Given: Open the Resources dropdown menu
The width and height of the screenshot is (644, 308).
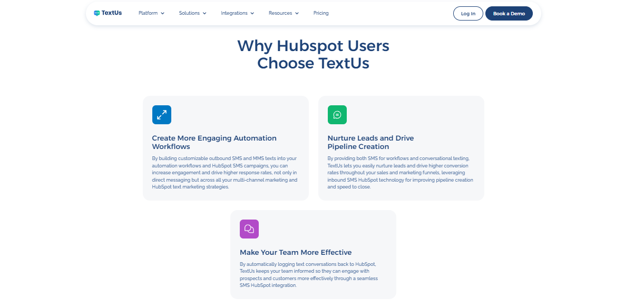Looking at the screenshot, I should [283, 13].
